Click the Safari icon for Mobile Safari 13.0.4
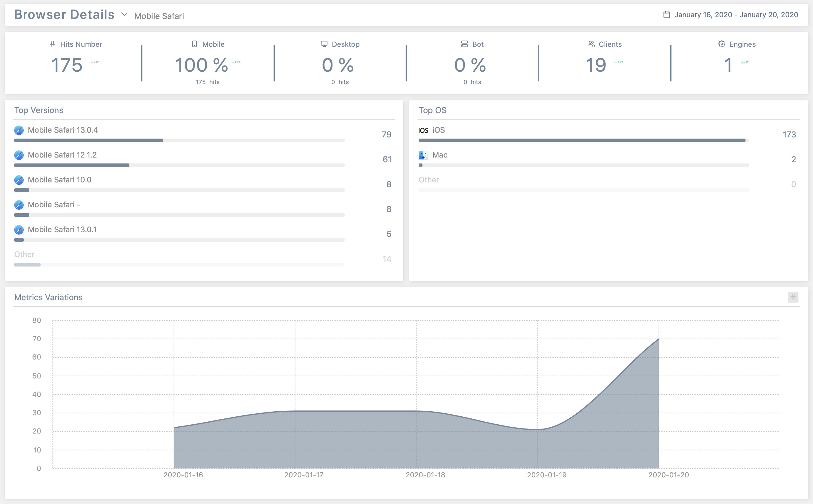 [19, 130]
